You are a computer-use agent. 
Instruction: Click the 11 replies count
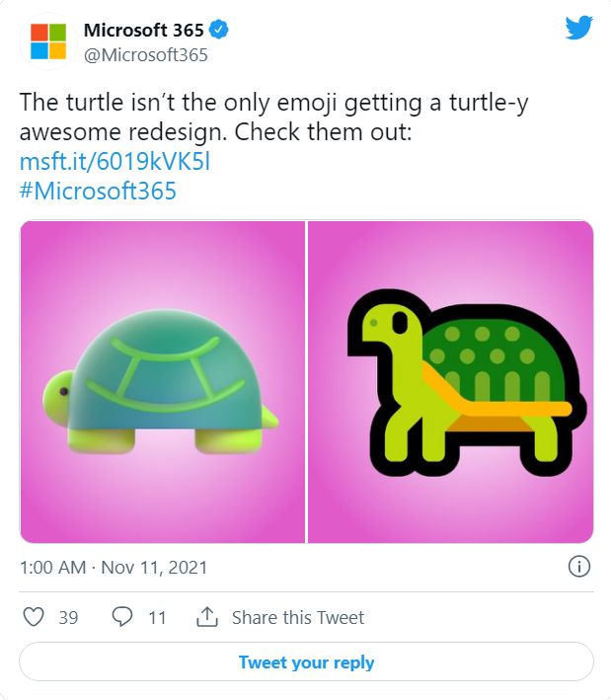coord(157,618)
